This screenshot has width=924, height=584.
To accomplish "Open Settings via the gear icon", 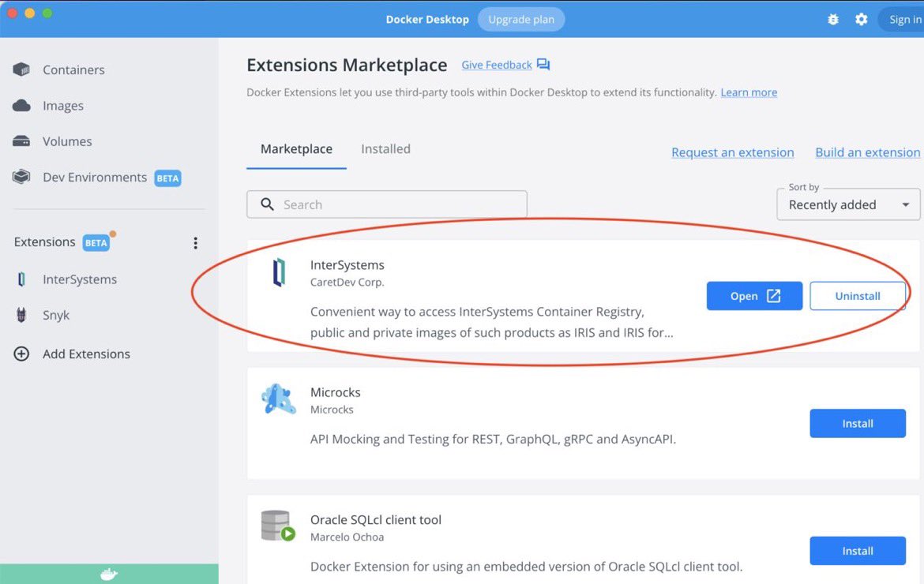I will [861, 20].
